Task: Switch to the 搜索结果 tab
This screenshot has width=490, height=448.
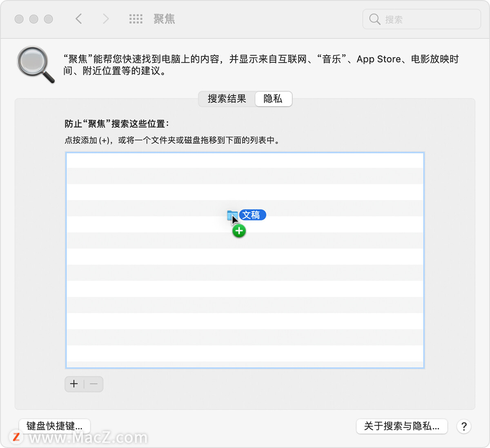Action: tap(227, 99)
